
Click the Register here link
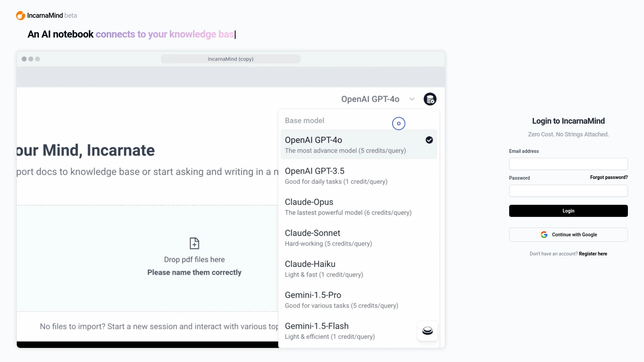pyautogui.click(x=593, y=253)
